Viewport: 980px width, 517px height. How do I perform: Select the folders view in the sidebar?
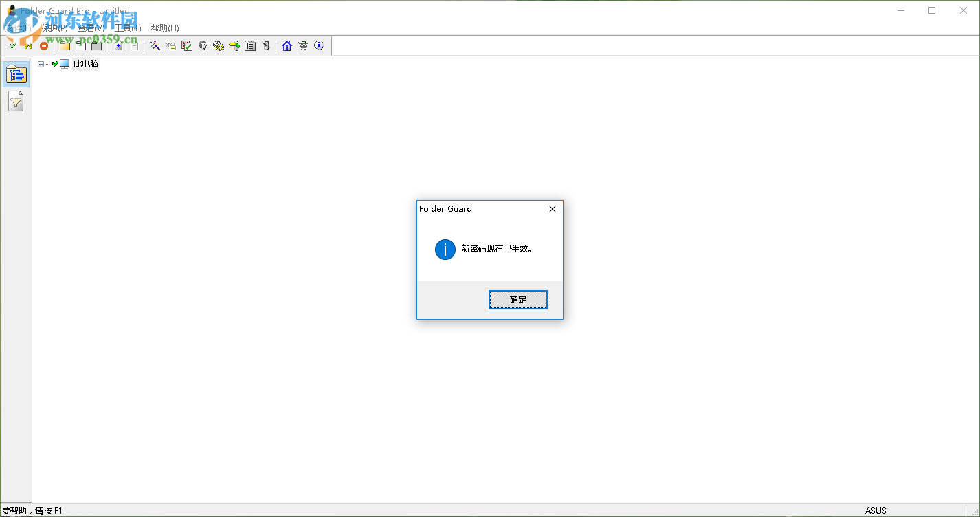coord(16,74)
